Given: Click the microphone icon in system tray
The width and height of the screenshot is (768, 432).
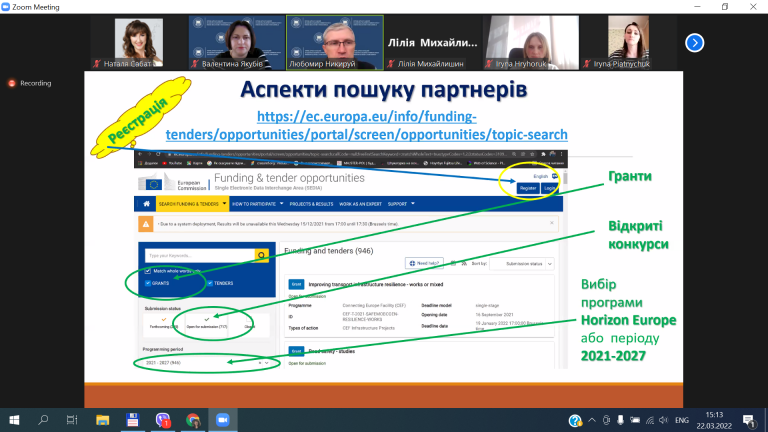Looking at the screenshot, I should tap(620, 420).
